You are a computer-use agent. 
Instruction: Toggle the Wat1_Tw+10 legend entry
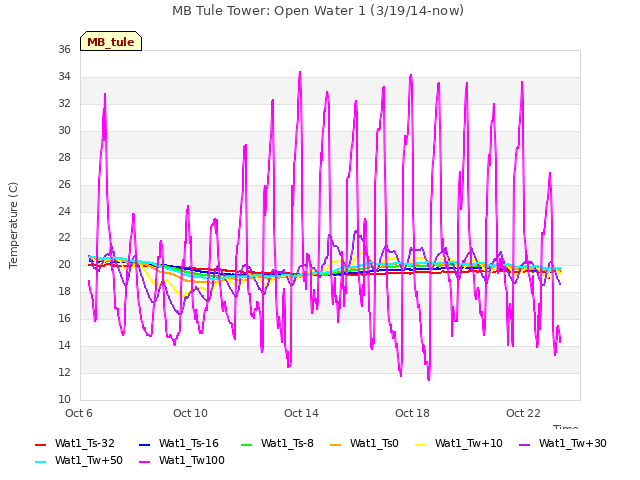point(459,443)
